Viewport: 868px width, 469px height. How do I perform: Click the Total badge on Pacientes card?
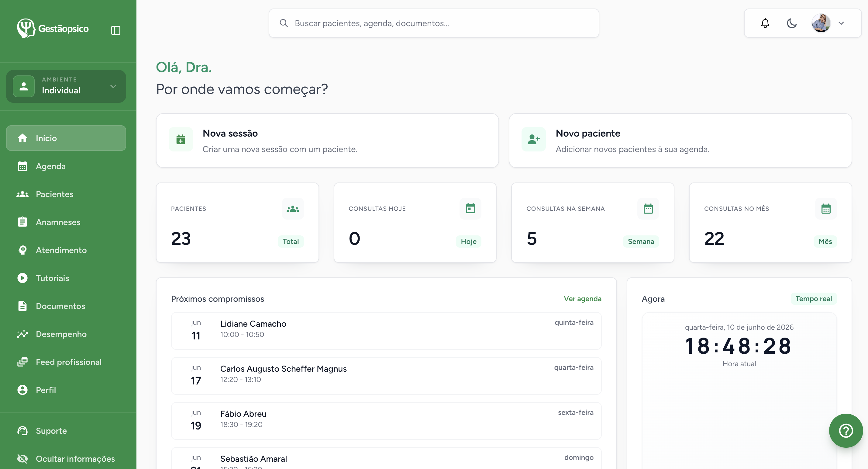291,241
